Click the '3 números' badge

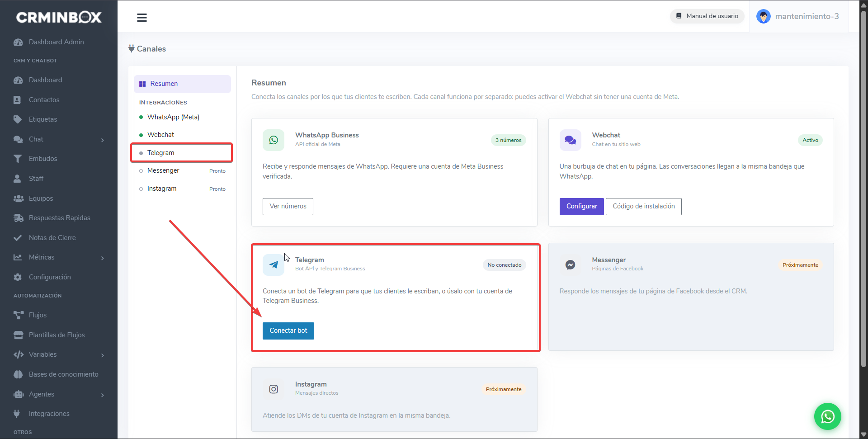[508, 140]
